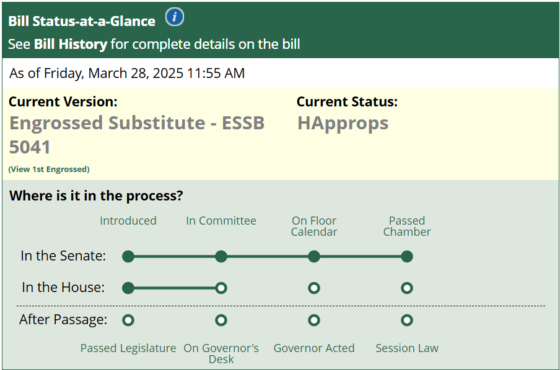Click the House On Floor Calendar hollow dot
The height and width of the screenshot is (370, 560).
click(x=314, y=288)
